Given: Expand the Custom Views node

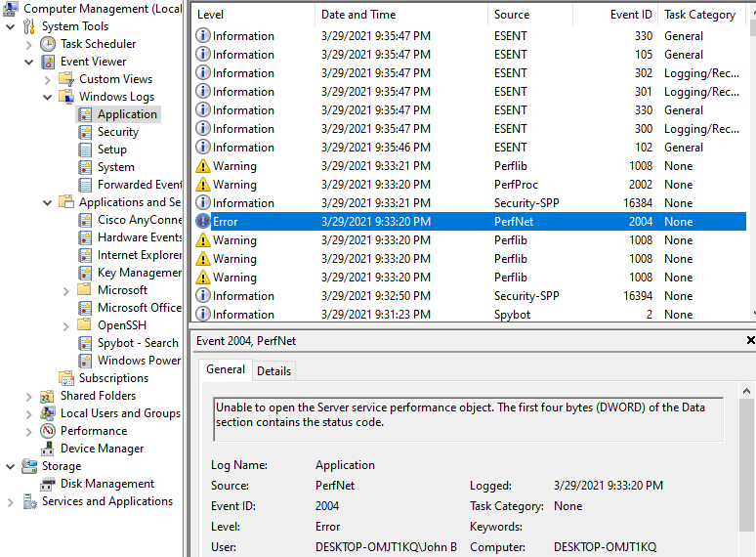Looking at the screenshot, I should tap(47, 79).
